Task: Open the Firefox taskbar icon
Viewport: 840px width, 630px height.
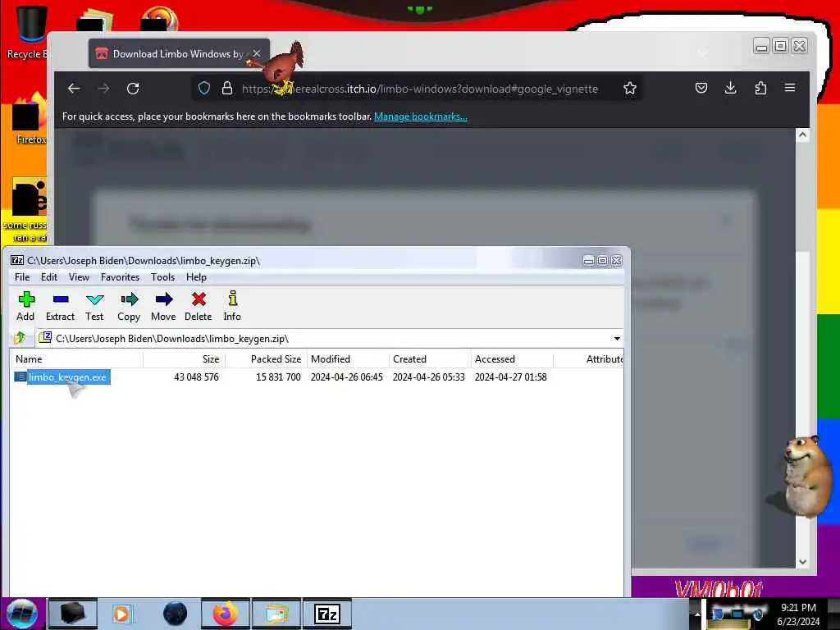Action: tap(226, 614)
